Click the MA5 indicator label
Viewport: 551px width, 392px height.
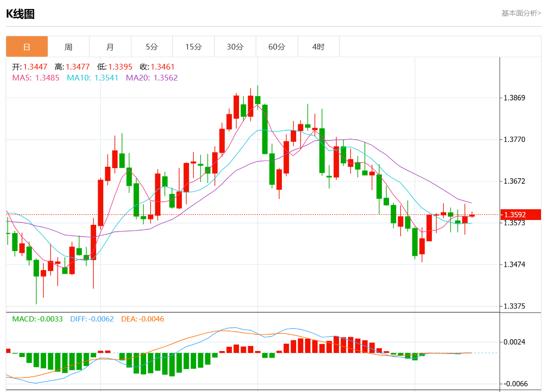[36, 78]
